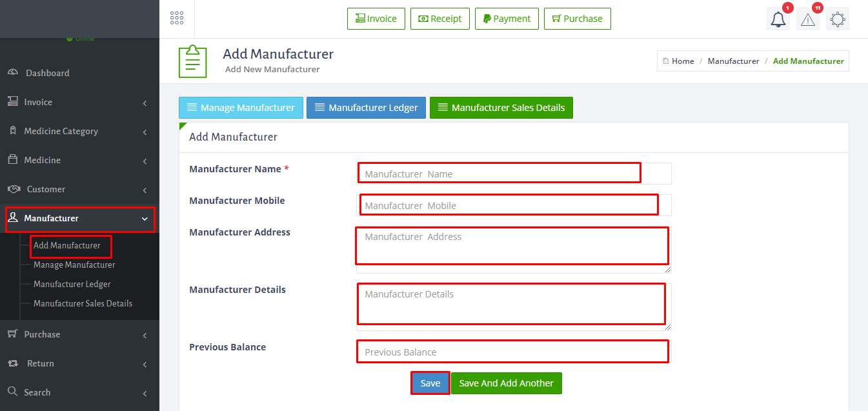Click the Purchase cart icon in sidebar
This screenshot has width=868, height=411.
(x=12, y=334)
